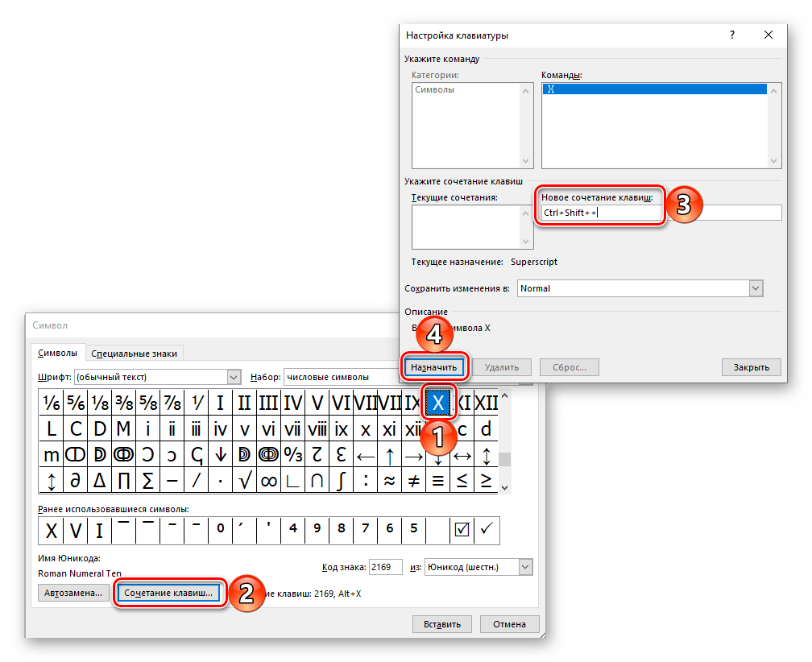Open the Шрифт font dropdown

coord(234,377)
